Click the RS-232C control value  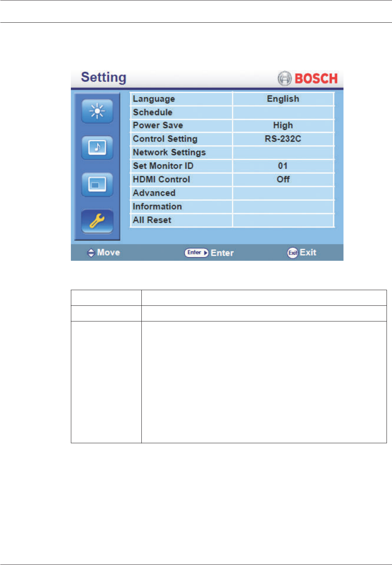(283, 139)
